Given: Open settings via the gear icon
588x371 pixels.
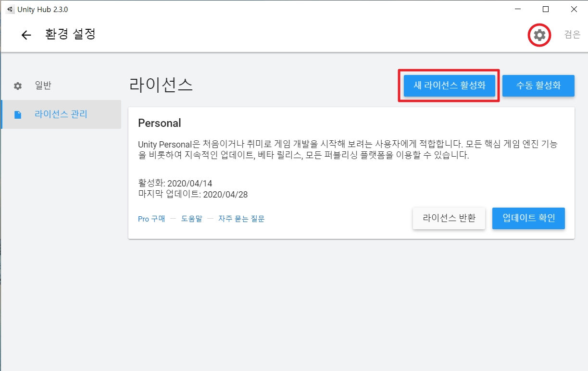Looking at the screenshot, I should [540, 35].
